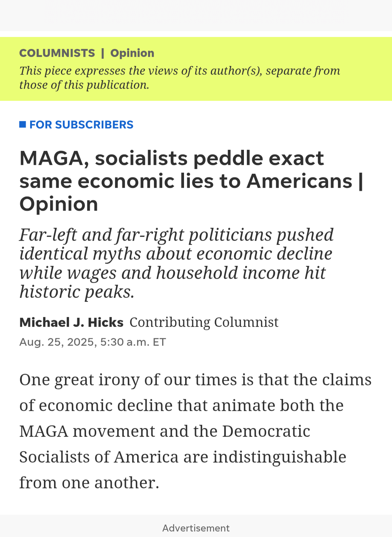This screenshot has height=537, width=392.
Task: Click the separator bar between COLUMNISTS and Opinion
Action: [103, 53]
